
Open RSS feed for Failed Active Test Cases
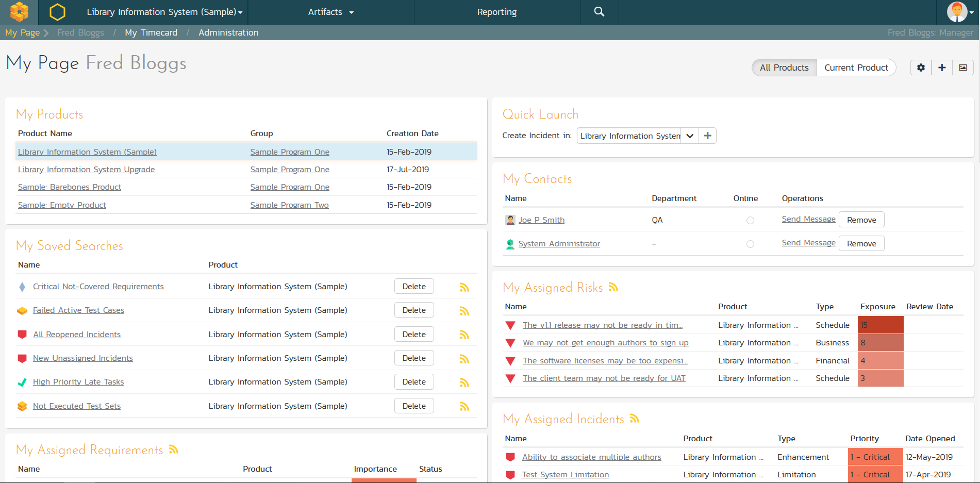(x=464, y=311)
